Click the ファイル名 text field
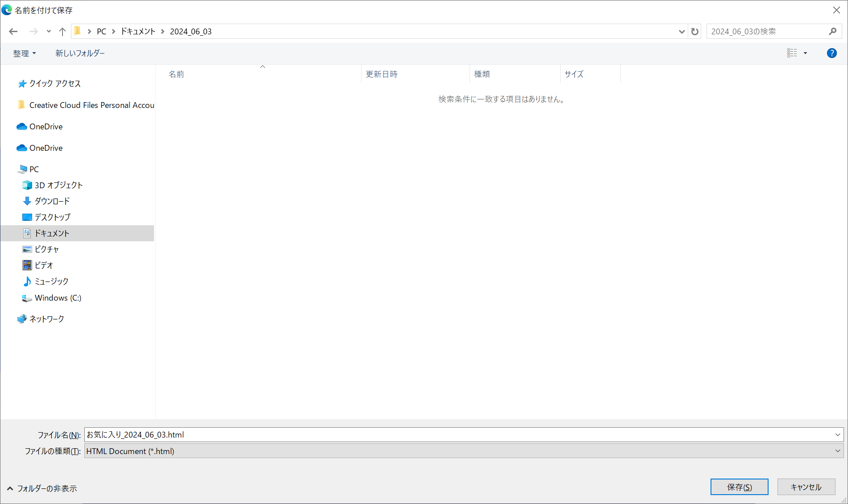This screenshot has height=504, width=848. click(459, 435)
